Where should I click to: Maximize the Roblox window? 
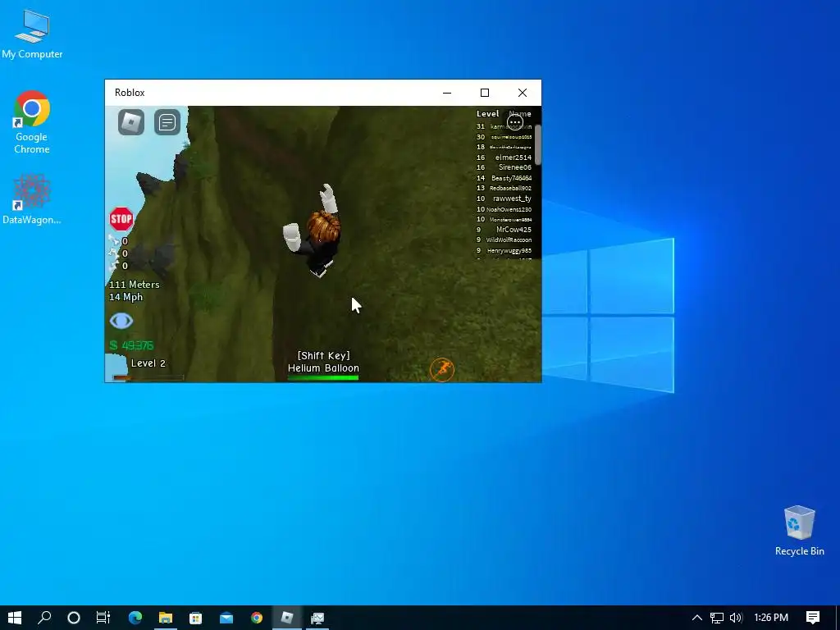[485, 93]
